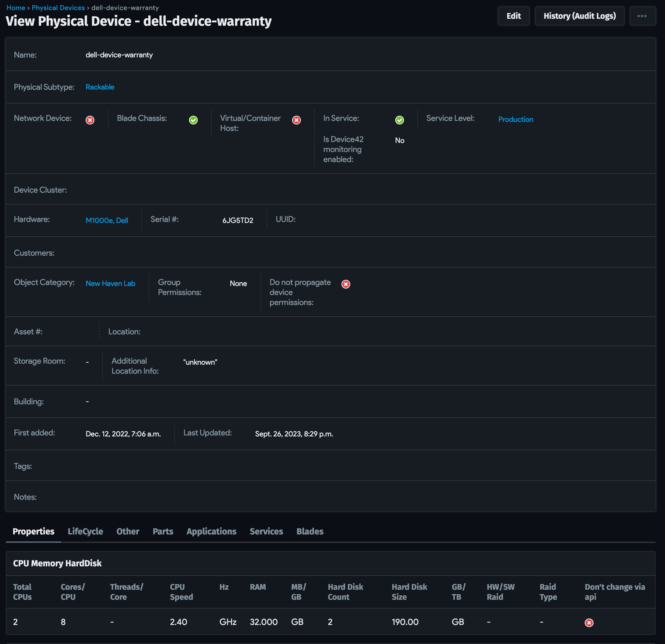Viewport: 665px width, 644px height.
Task: Switch to the Applications tab
Action: click(x=211, y=531)
